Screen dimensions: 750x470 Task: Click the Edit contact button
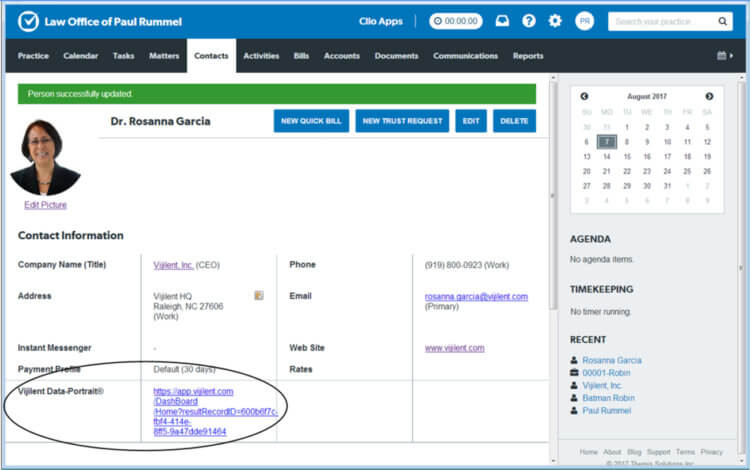471,121
